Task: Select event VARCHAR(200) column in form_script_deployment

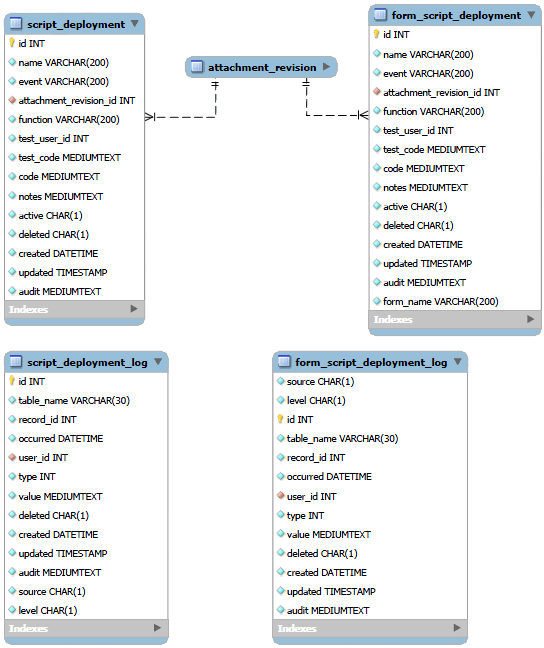Action: [428, 73]
